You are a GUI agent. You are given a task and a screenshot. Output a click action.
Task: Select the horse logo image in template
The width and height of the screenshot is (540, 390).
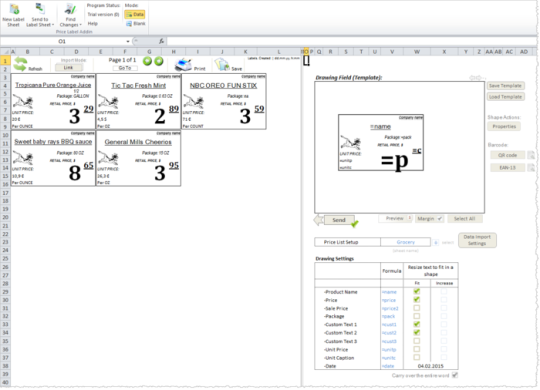(x=351, y=143)
